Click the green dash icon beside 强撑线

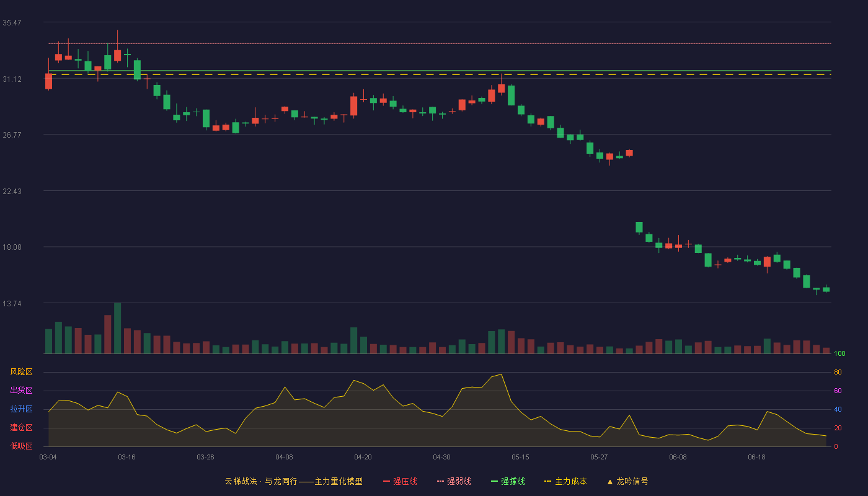(495, 481)
